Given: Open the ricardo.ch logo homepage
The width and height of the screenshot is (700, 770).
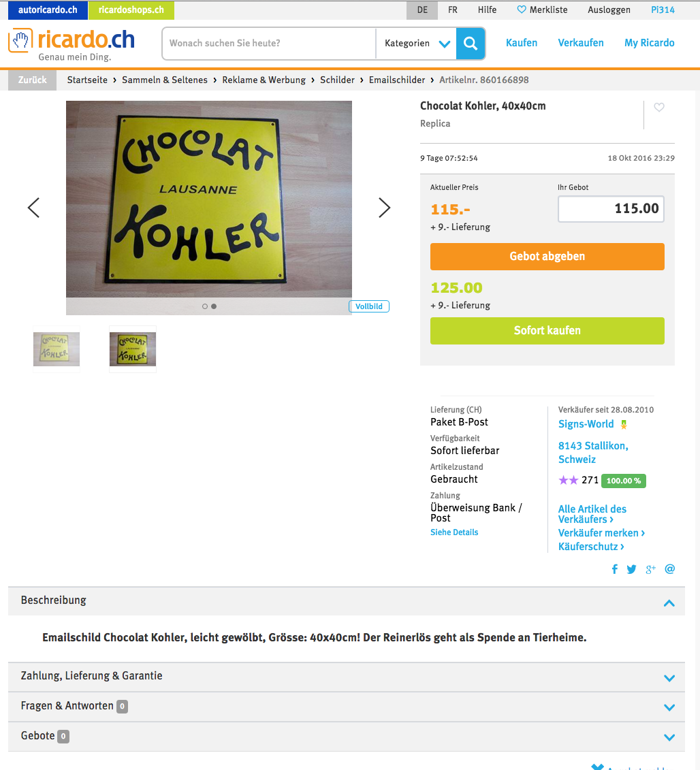Looking at the screenshot, I should (71, 44).
